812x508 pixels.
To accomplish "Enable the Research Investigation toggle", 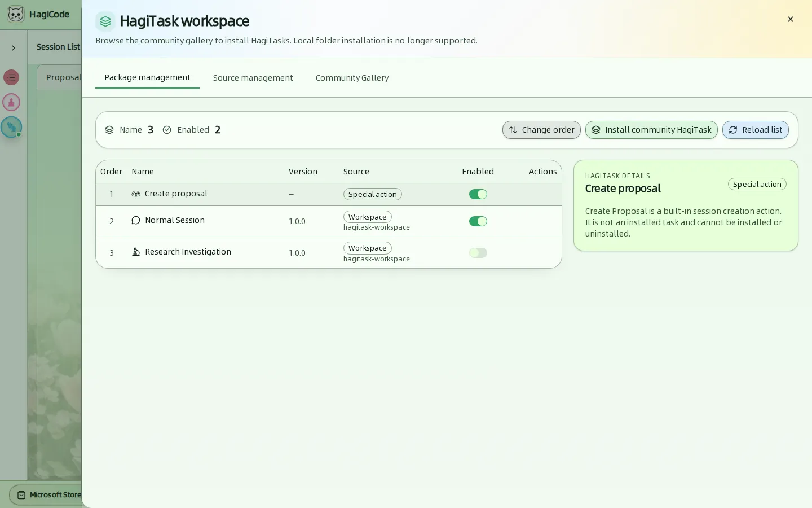I will (478, 253).
